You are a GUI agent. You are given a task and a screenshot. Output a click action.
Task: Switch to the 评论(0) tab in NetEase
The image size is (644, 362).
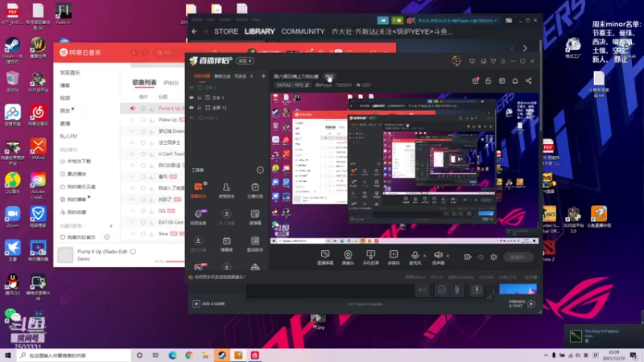pos(171,83)
